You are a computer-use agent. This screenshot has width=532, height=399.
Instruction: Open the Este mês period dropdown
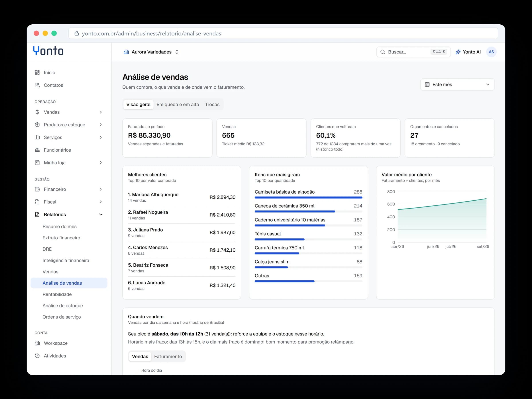[457, 84]
